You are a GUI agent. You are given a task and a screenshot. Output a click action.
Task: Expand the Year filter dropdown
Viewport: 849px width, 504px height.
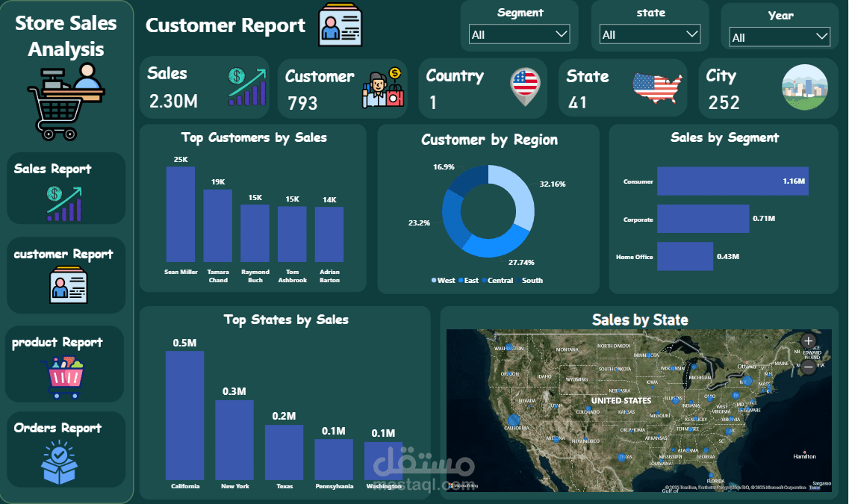point(780,37)
